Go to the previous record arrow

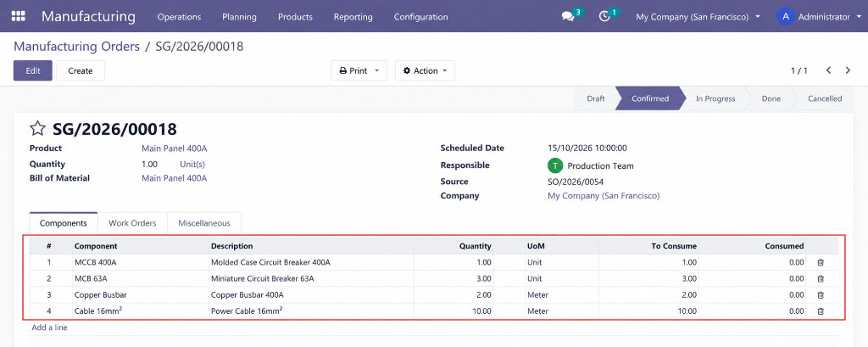pyautogui.click(x=829, y=70)
